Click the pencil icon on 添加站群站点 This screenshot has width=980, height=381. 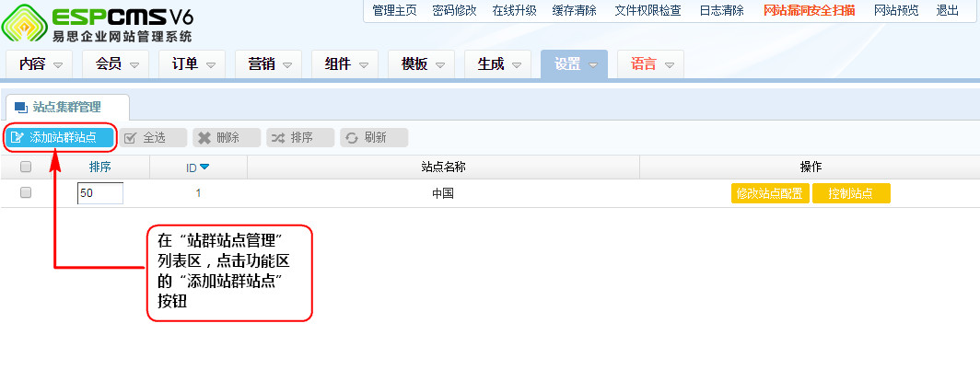coord(17,137)
